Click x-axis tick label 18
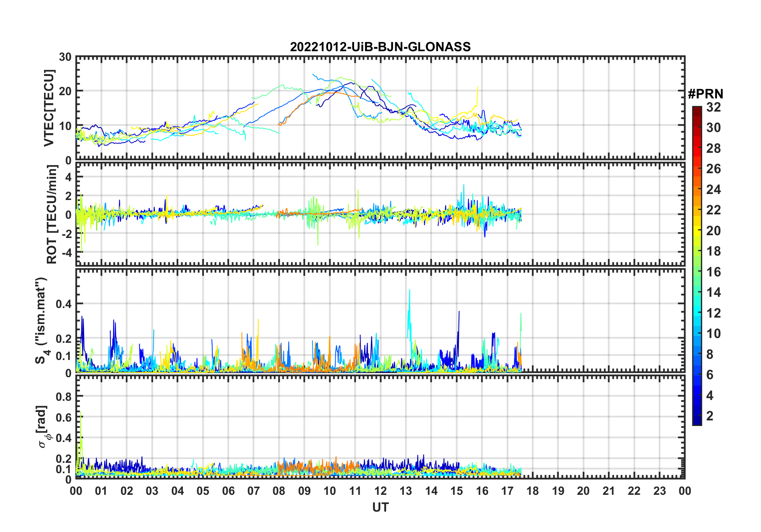761x532 pixels. (533, 491)
